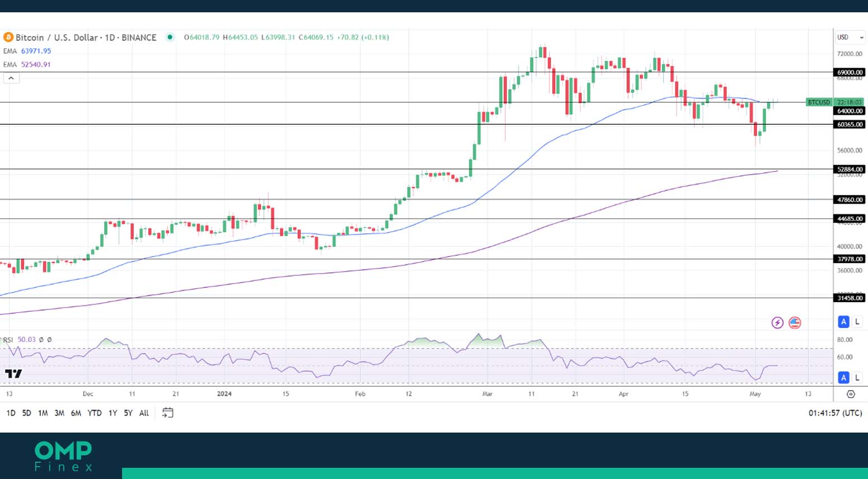The image size is (868, 479).
Task: Click the 2024 label on time axis
Action: click(224, 394)
